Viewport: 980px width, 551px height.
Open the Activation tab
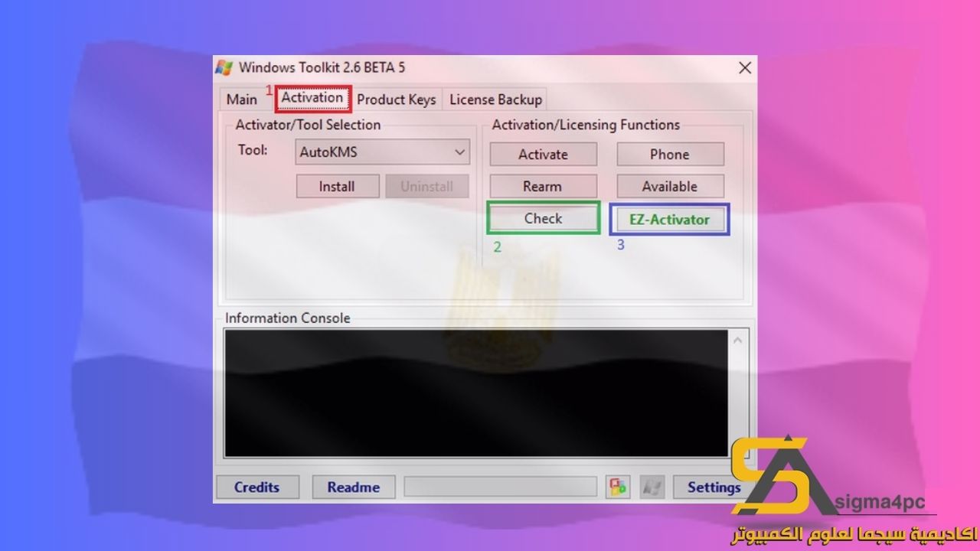[x=312, y=98]
